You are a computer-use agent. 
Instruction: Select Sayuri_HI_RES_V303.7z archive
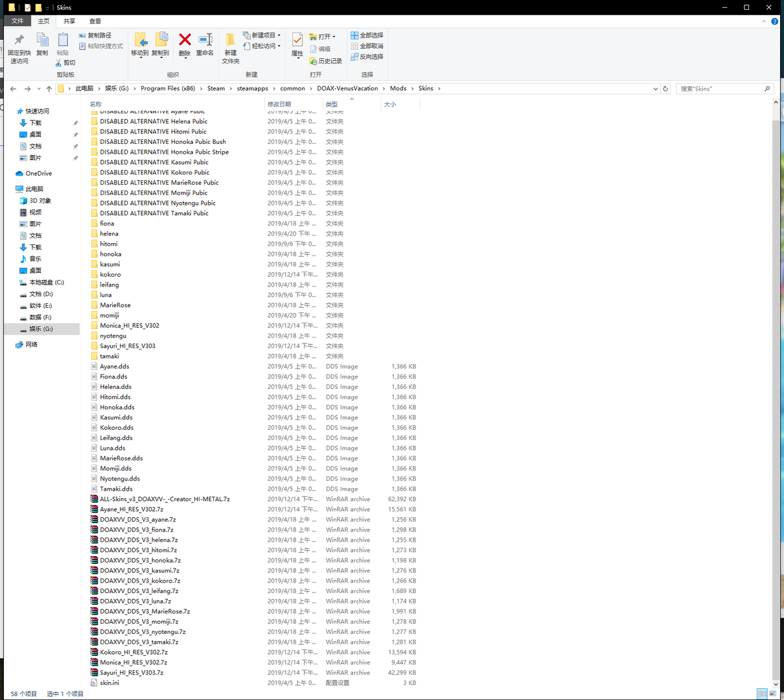tap(132, 673)
